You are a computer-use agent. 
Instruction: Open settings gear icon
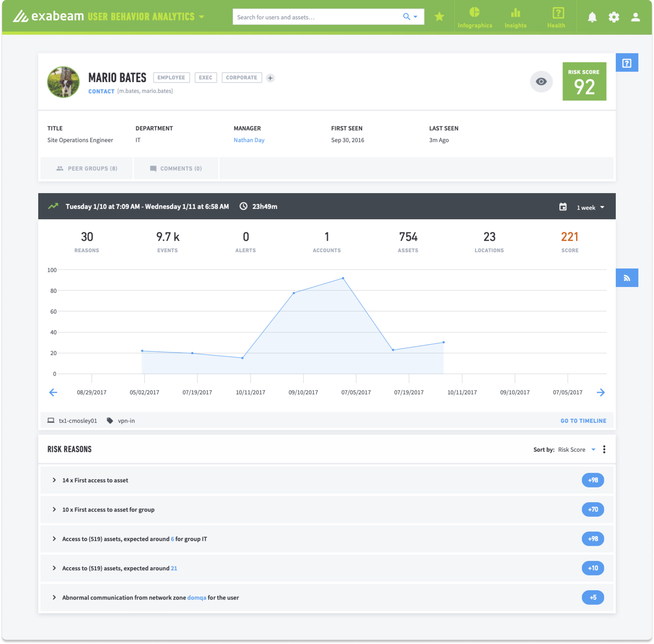(613, 17)
